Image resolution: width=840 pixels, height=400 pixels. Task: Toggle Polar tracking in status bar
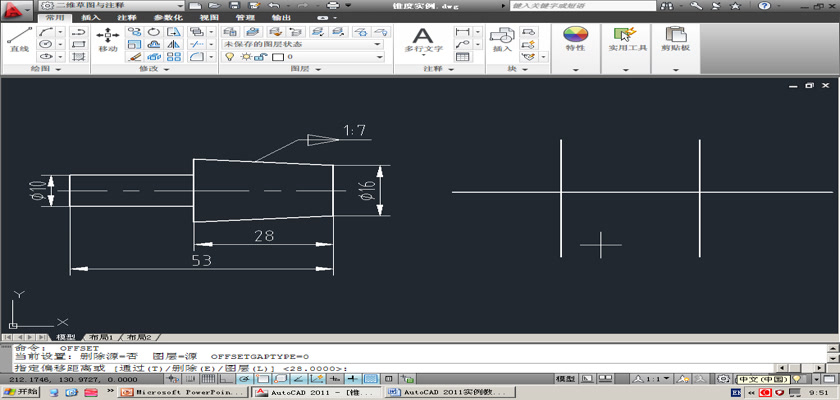(244, 379)
